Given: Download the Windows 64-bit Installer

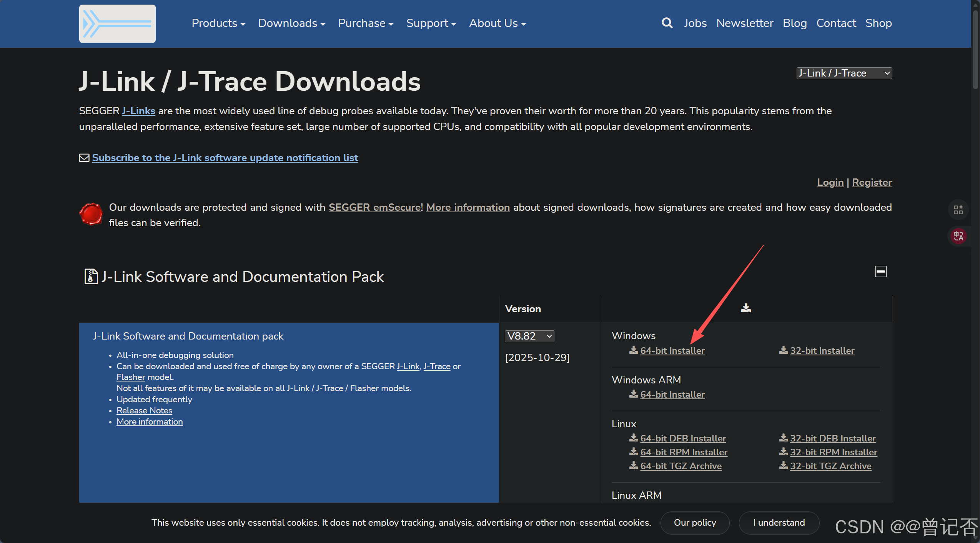Looking at the screenshot, I should (x=672, y=351).
